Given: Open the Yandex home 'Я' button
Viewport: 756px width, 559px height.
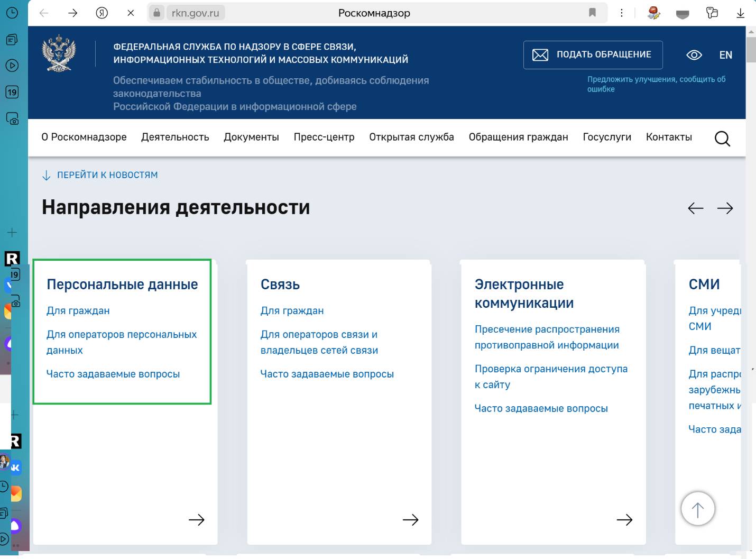Looking at the screenshot, I should [x=102, y=13].
